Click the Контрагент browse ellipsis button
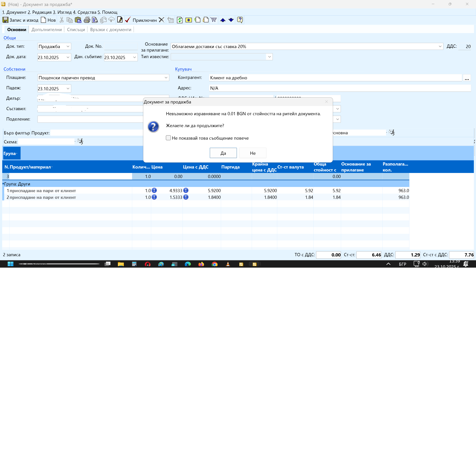The image size is (476, 449). tap(467, 78)
